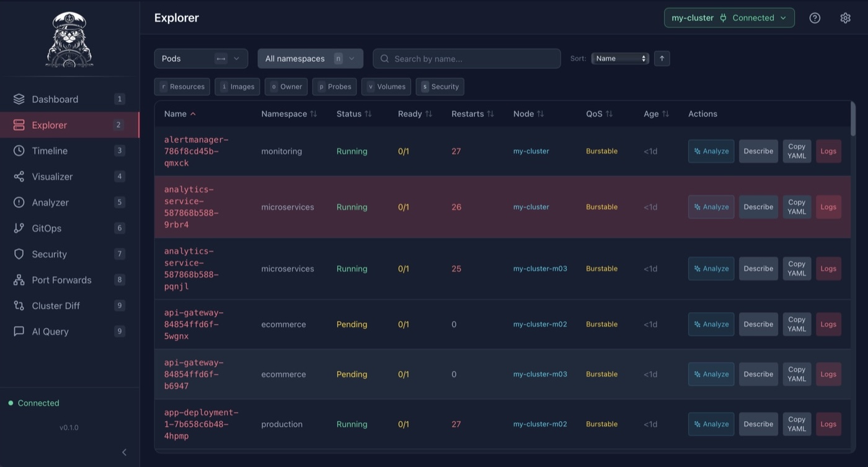Click the search by name field
The image size is (868, 467).
pyautogui.click(x=466, y=58)
